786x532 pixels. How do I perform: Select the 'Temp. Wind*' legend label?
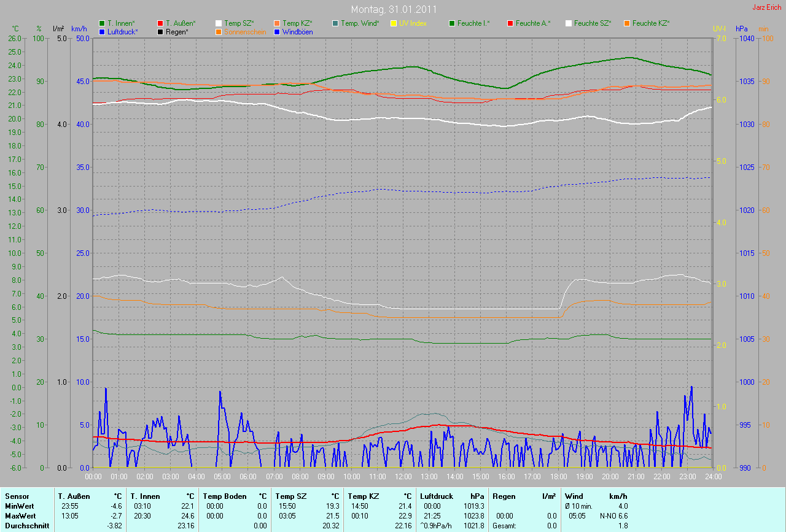360,23
